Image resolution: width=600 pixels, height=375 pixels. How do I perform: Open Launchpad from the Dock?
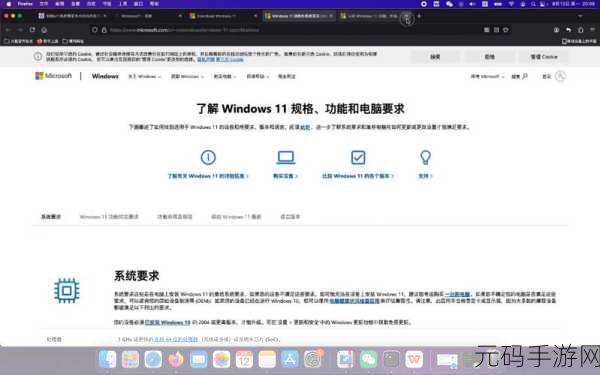(130, 359)
